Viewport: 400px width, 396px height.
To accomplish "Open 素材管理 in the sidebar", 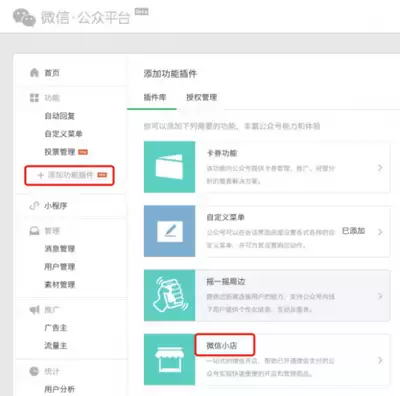I will coord(60,284).
